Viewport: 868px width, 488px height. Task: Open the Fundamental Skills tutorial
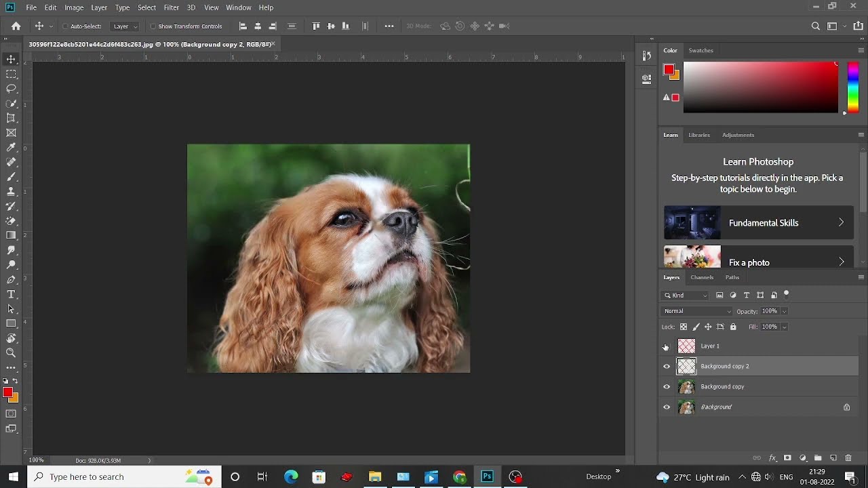point(759,222)
